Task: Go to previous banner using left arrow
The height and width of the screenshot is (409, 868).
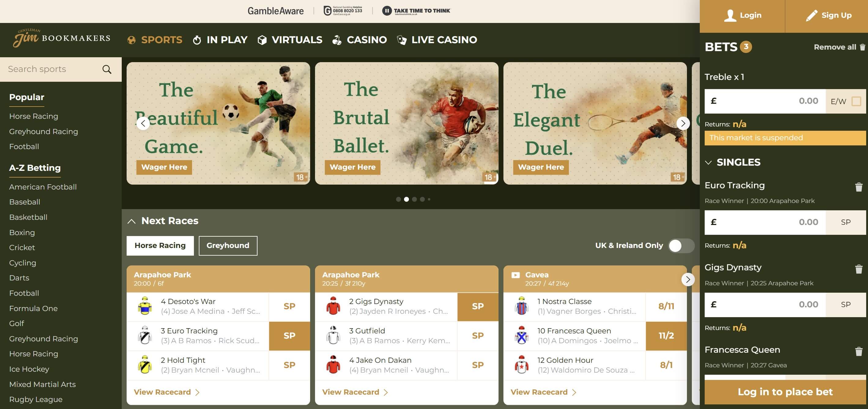Action: point(143,123)
